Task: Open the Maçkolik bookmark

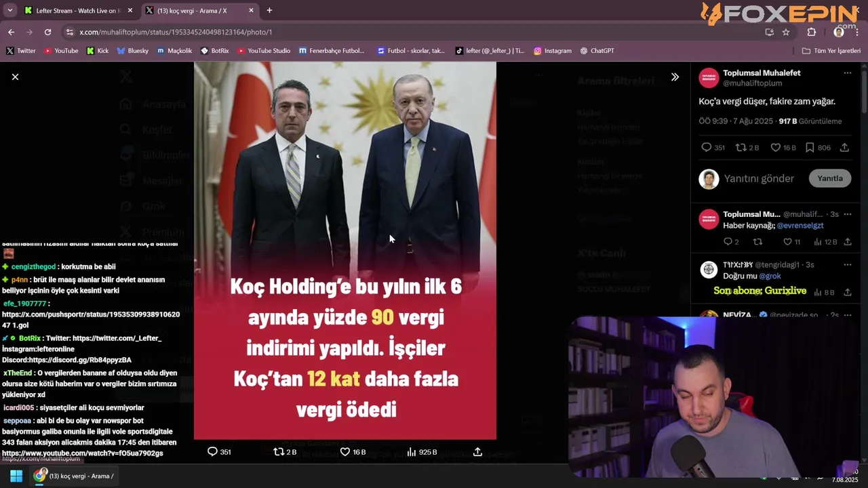Action: (x=175, y=50)
